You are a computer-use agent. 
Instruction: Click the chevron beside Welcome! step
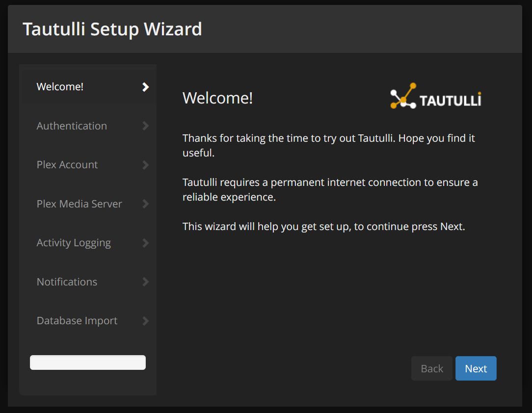coord(145,87)
